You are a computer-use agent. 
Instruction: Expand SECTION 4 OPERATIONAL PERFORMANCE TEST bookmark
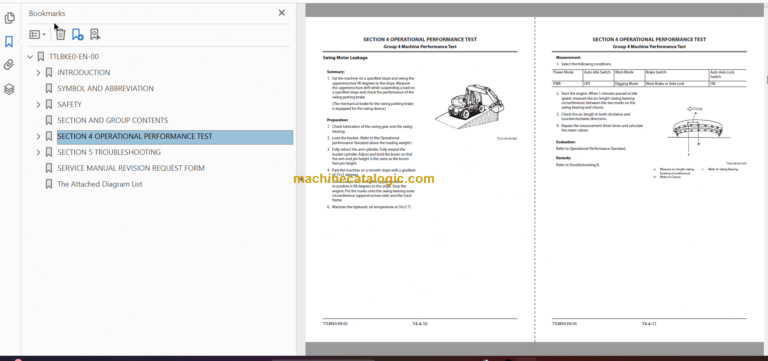(39, 136)
